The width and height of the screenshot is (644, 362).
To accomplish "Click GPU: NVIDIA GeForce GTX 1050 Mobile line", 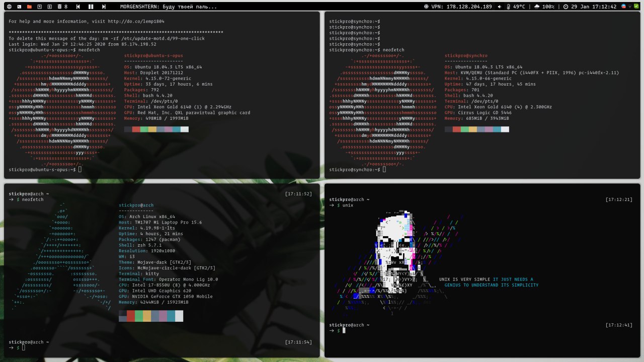I will point(166,297).
